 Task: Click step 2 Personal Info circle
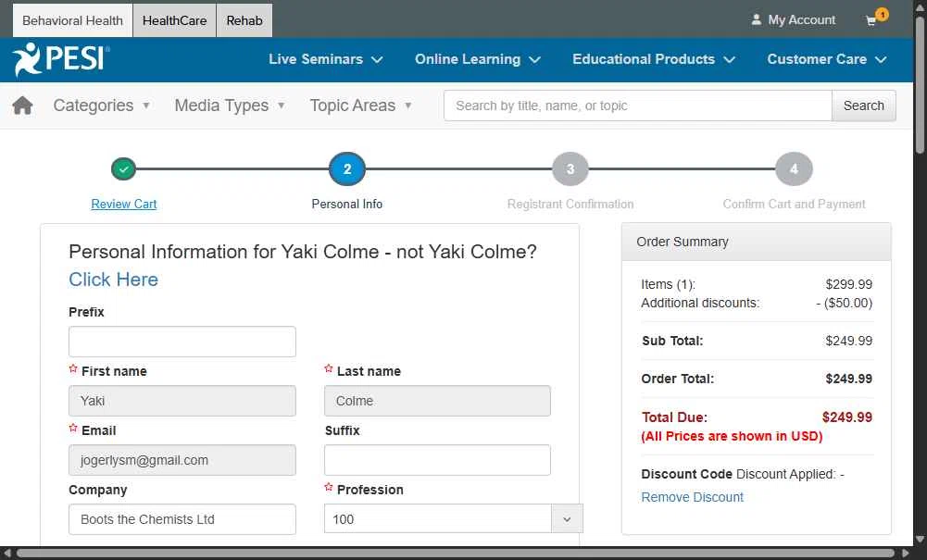click(x=347, y=169)
